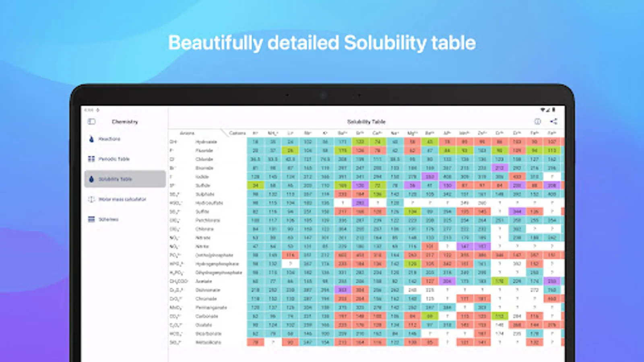Image resolution: width=644 pixels, height=362 pixels.
Task: Select the Ca2+ cation column header
Action: click(x=377, y=133)
